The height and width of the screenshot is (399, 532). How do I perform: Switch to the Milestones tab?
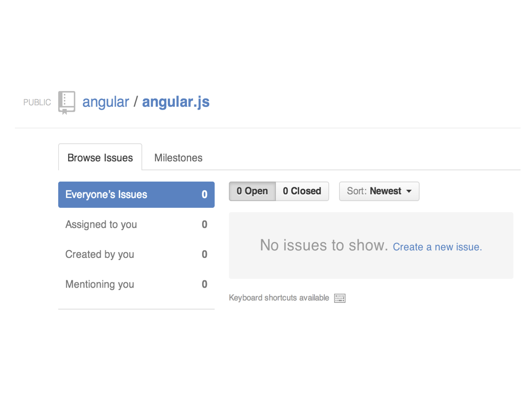pyautogui.click(x=178, y=158)
